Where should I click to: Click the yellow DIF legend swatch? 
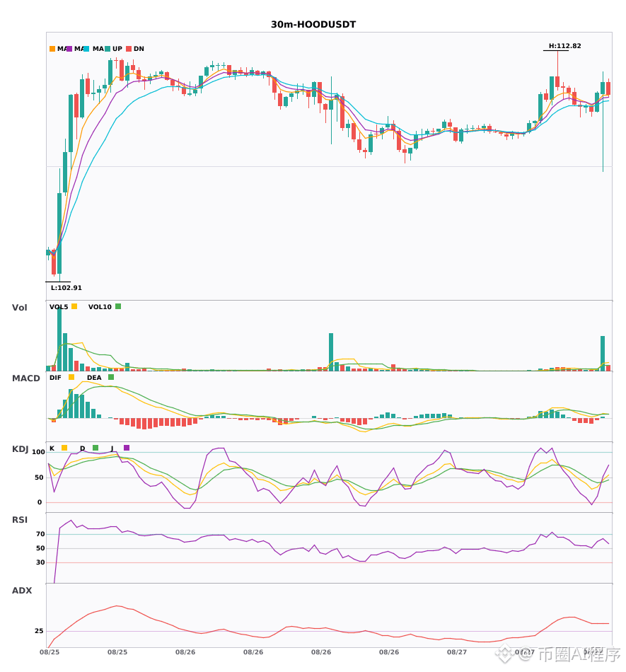[71, 377]
